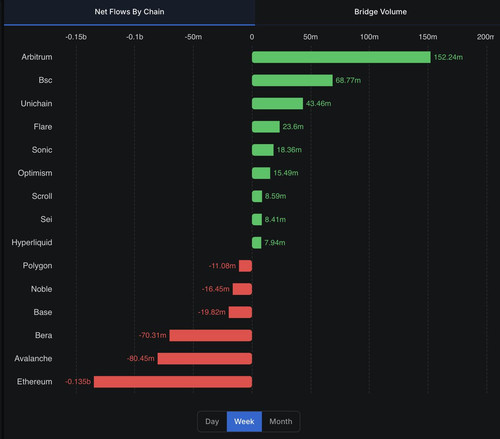Viewport: 500px width, 439px height.
Task: Click the Optimism green bar
Action: coord(261,173)
